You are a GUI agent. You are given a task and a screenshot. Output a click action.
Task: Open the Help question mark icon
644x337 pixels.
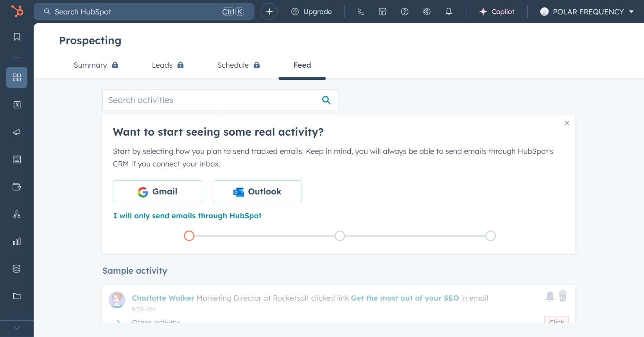[x=405, y=12]
